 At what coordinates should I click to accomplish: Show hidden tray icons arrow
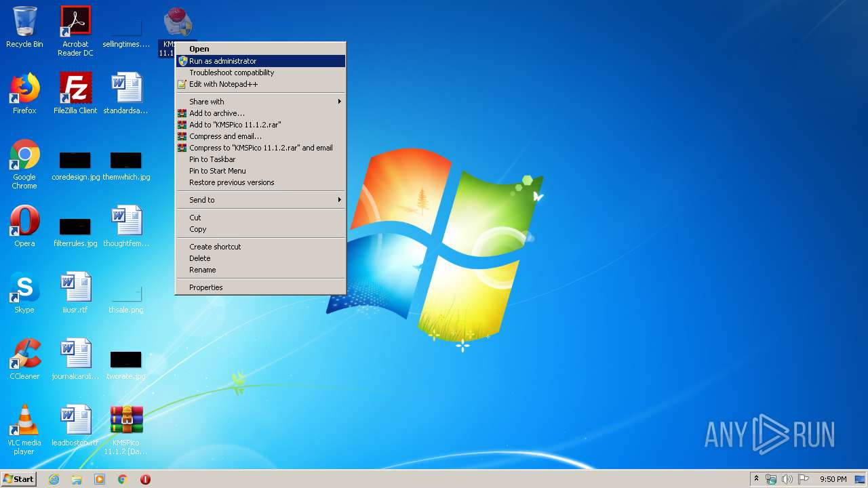pyautogui.click(x=756, y=479)
